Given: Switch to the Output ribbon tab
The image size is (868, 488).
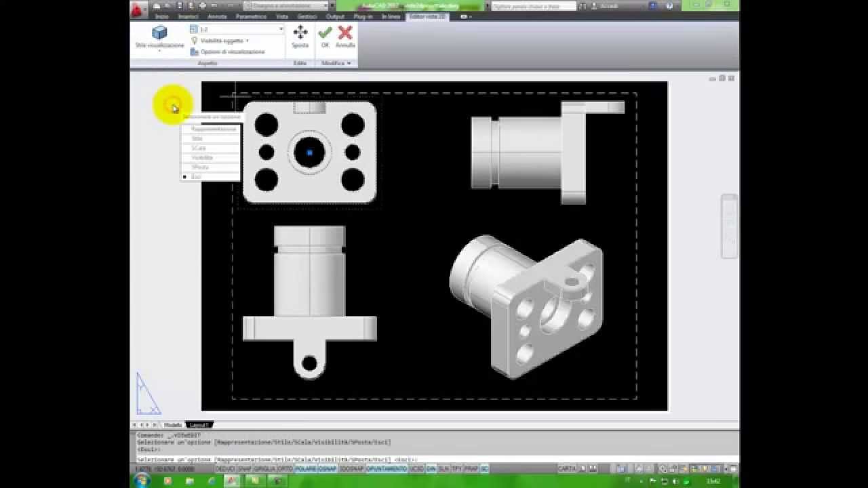Looking at the screenshot, I should pos(335,16).
